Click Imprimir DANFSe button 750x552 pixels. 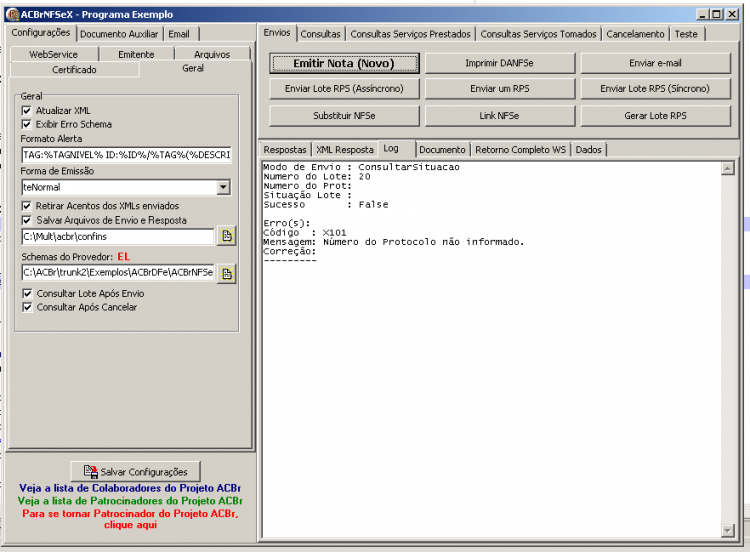pyautogui.click(x=499, y=63)
